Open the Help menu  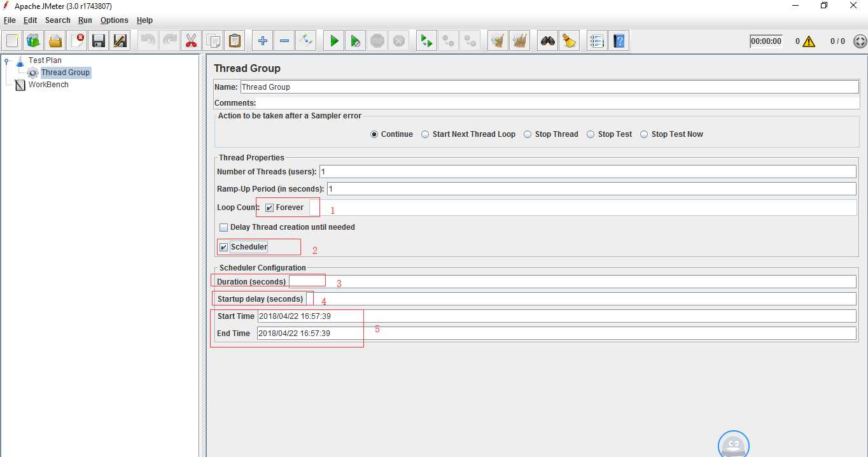coord(144,20)
